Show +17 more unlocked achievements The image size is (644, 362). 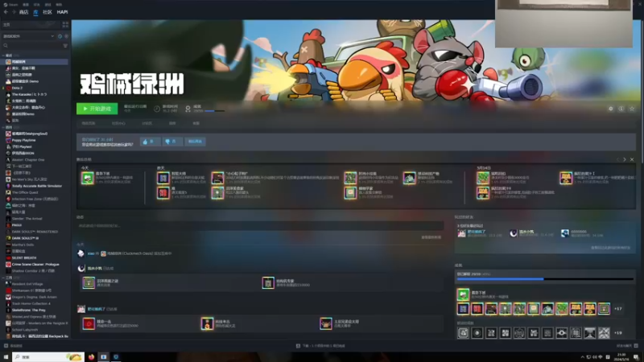pos(617,309)
